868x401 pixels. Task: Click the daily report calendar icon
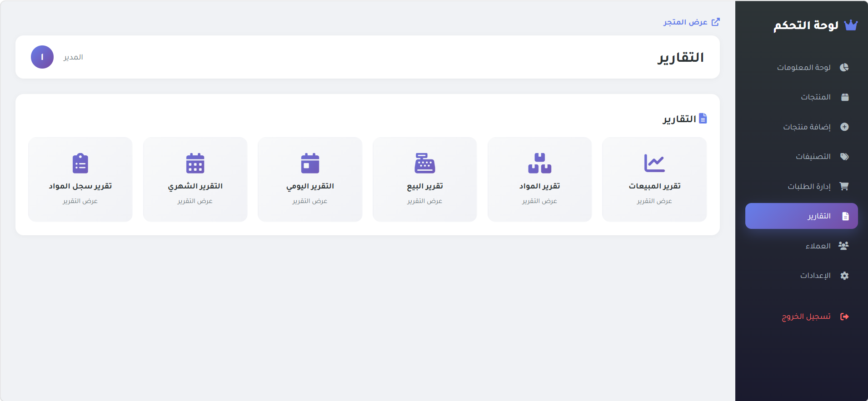point(310,163)
